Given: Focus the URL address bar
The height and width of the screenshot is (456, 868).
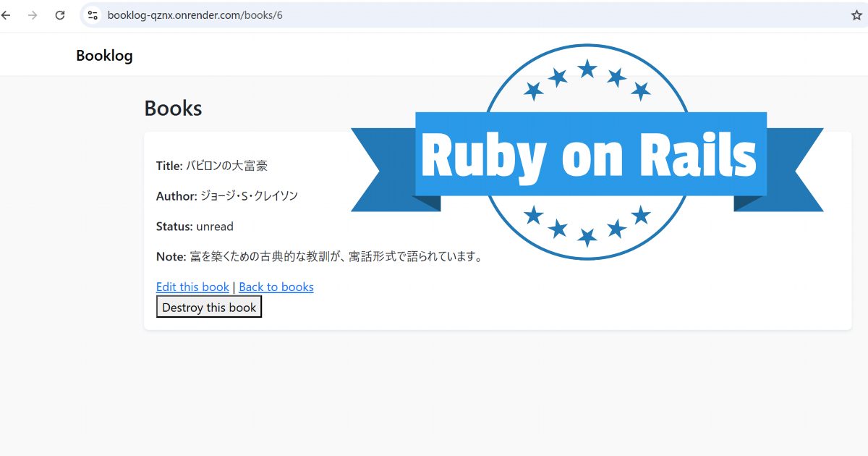Looking at the screenshot, I should point(434,15).
